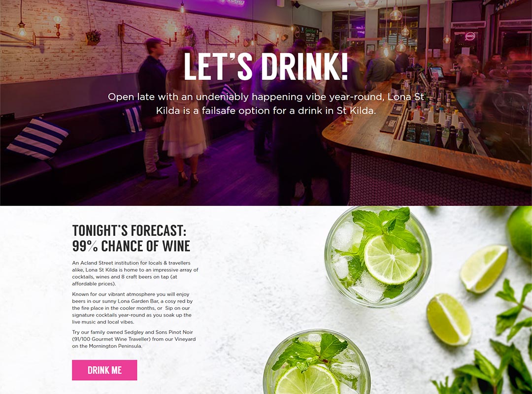Click the large striped cushion on the bench
Screen dimensions: 532x394
pyautogui.click(x=37, y=138)
